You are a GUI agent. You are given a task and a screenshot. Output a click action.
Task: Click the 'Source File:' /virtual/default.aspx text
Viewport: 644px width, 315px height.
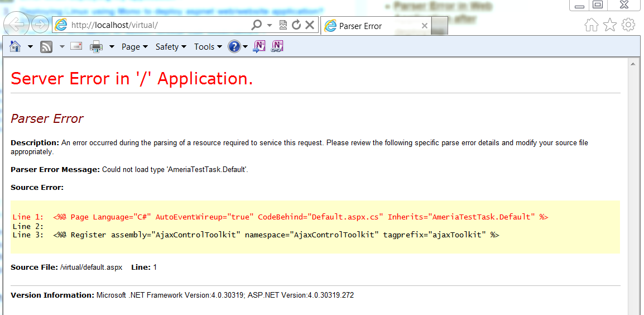[66, 268]
